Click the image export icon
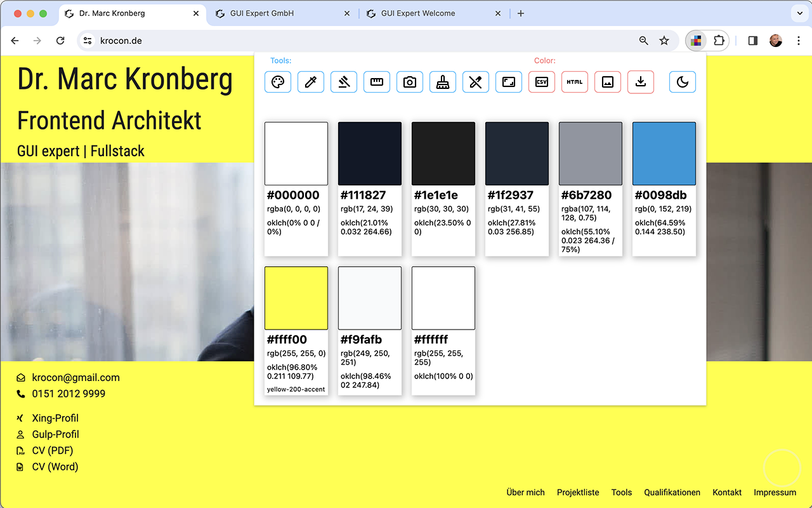Image resolution: width=812 pixels, height=508 pixels. (x=608, y=81)
